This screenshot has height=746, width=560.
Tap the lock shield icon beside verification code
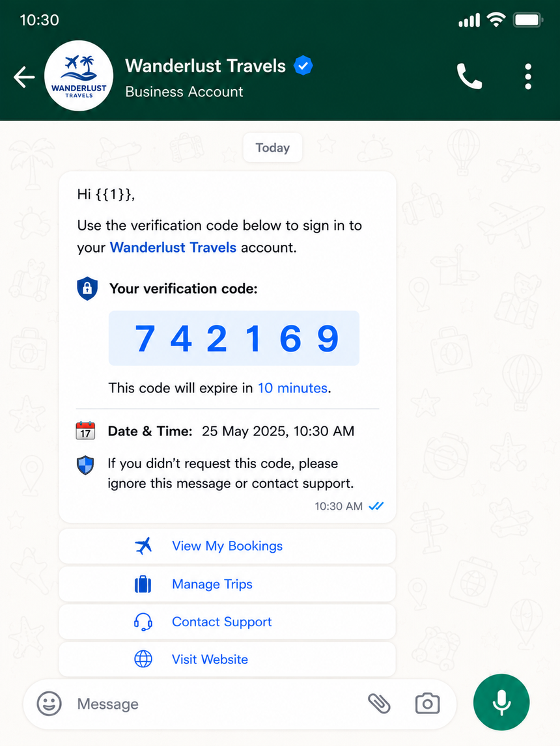tap(87, 288)
